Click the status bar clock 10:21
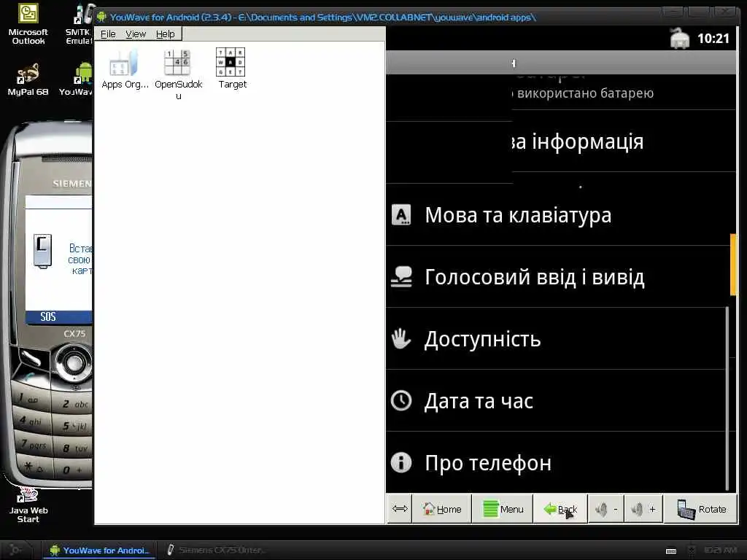Screen dimensions: 747x560 [x=713, y=39]
